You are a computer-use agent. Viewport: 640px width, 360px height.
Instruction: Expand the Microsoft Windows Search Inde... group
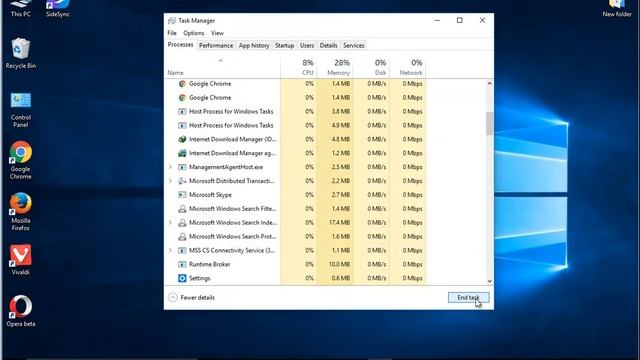[x=170, y=222]
